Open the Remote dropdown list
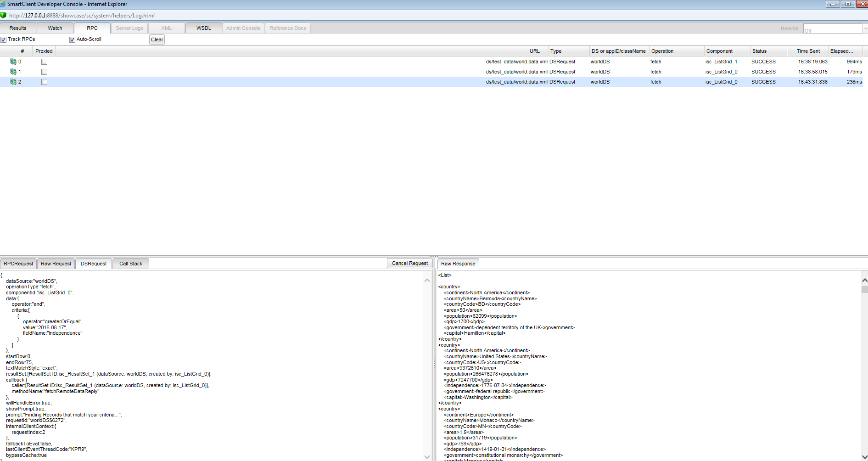The height and width of the screenshot is (461, 868). (865, 28)
